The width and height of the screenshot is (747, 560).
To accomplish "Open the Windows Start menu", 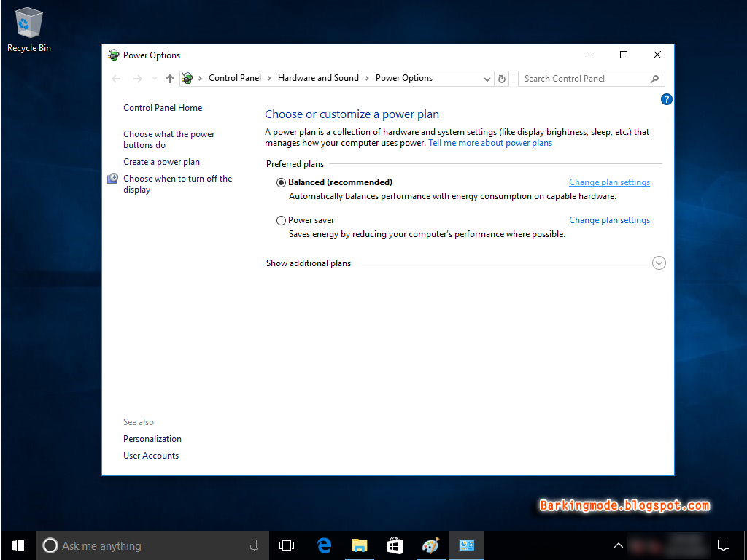I will click(18, 545).
